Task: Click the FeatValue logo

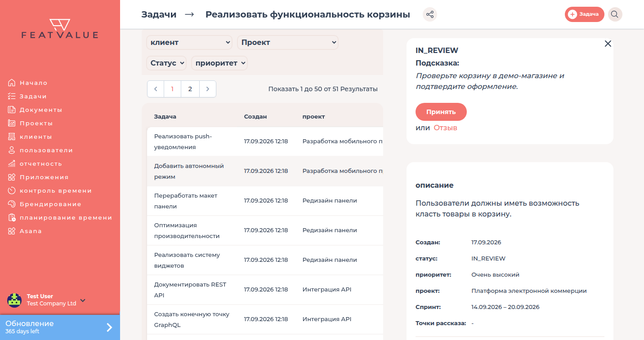Action: point(60,29)
